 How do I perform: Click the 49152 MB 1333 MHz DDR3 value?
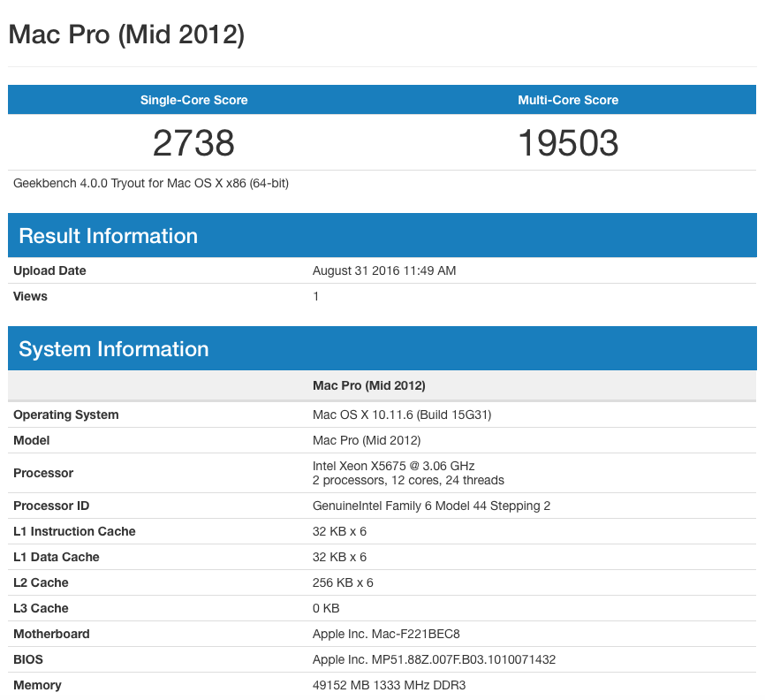pyautogui.click(x=389, y=685)
